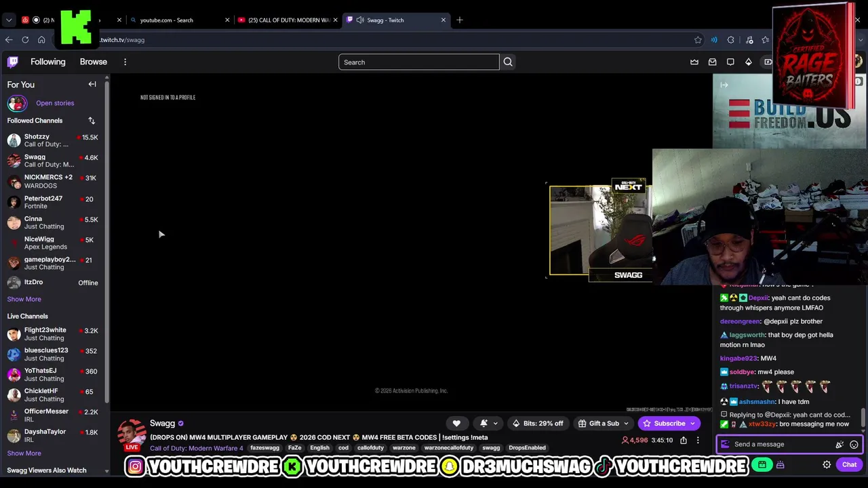The width and height of the screenshot is (868, 488).
Task: Click the Get Bits diamond icon
Action: (749, 62)
